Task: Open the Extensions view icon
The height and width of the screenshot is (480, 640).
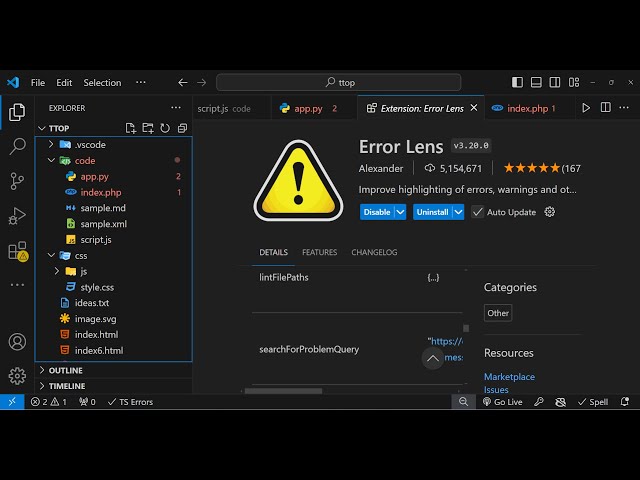Action: coord(17,251)
